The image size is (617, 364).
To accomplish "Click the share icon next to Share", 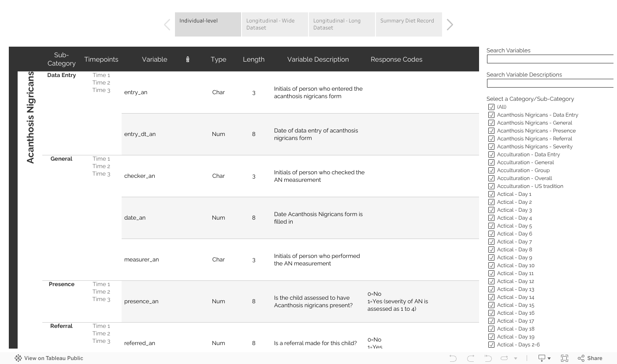I will (x=581, y=358).
